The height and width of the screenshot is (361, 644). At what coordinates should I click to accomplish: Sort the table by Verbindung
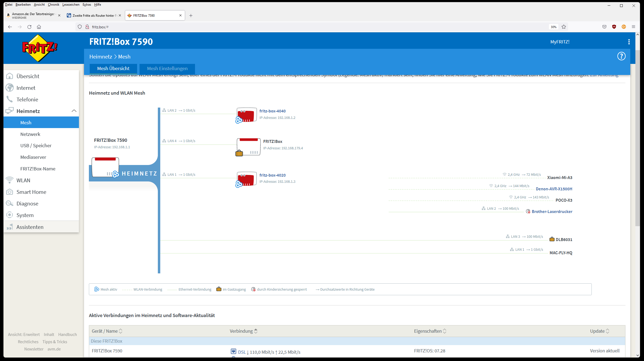(x=243, y=331)
